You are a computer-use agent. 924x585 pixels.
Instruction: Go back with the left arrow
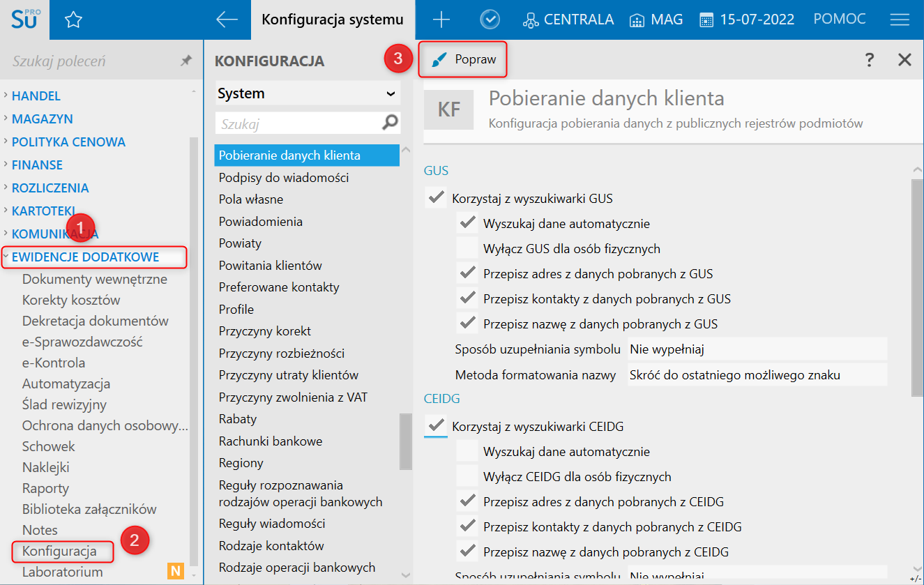[x=227, y=20]
